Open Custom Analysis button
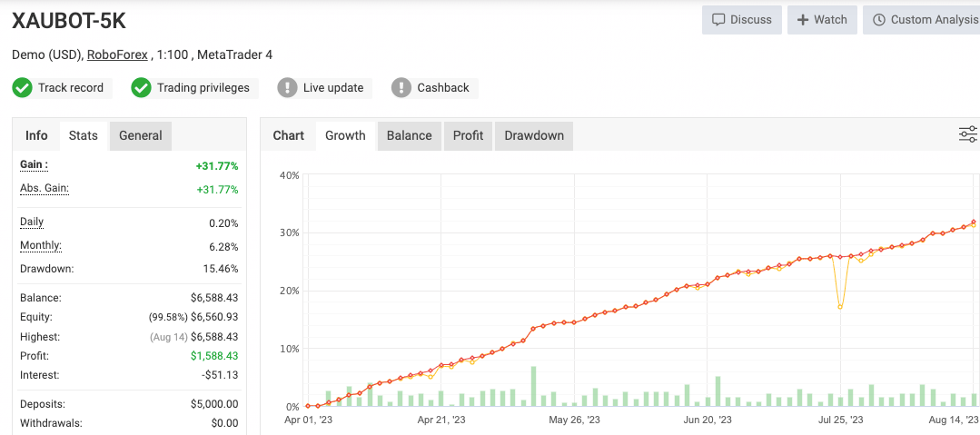 [921, 20]
